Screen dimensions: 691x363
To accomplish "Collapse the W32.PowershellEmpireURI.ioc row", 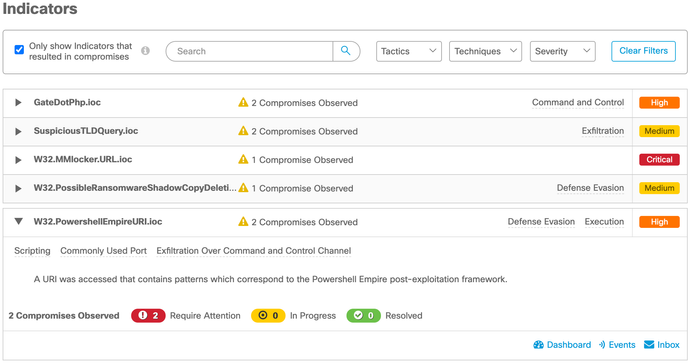I will tap(19, 222).
